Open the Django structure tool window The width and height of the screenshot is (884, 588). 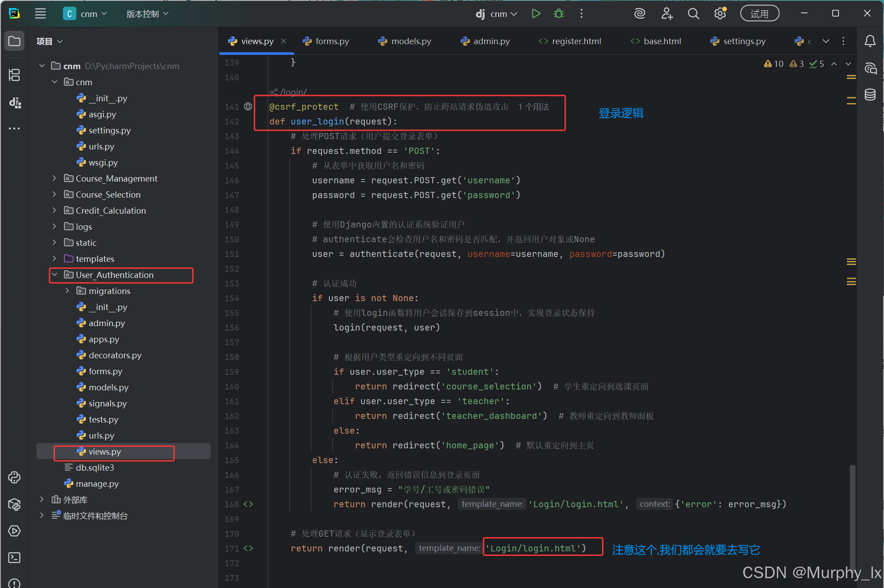(14, 103)
